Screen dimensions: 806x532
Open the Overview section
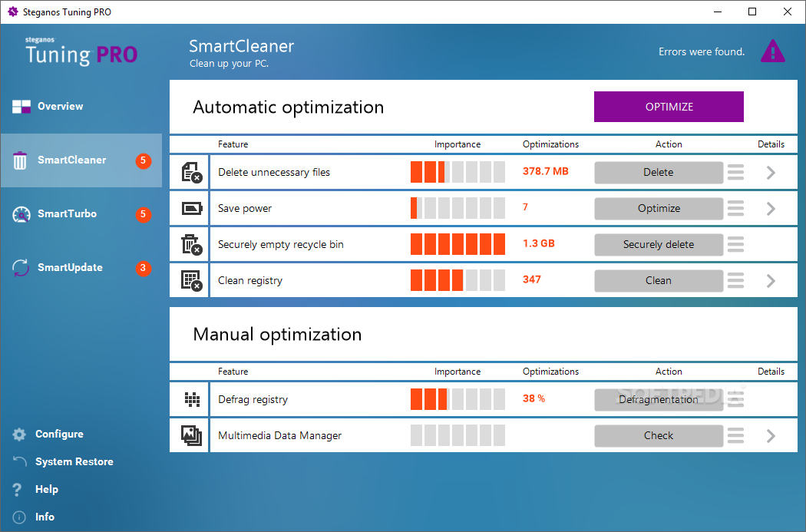pos(81,107)
